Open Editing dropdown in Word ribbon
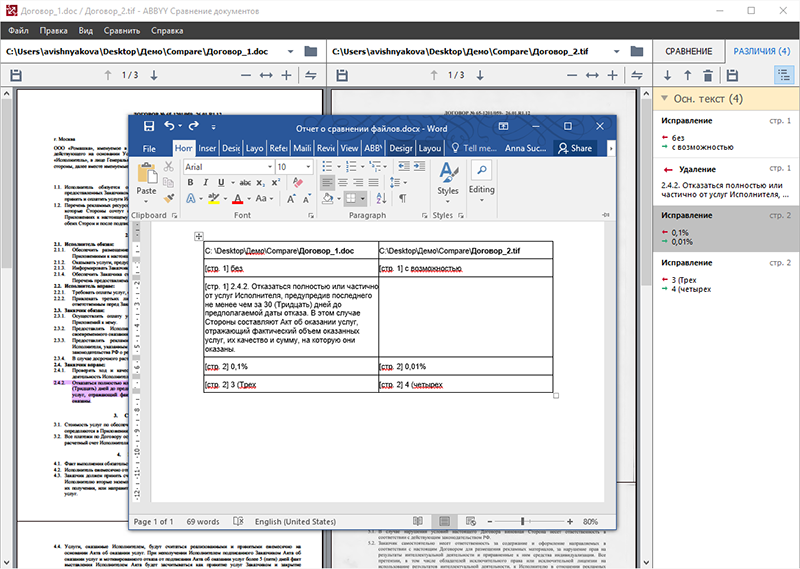The height and width of the screenshot is (569, 800). (481, 183)
